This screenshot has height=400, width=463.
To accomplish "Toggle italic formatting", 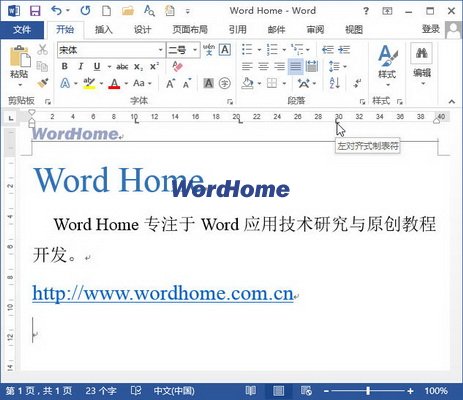I will (x=81, y=66).
